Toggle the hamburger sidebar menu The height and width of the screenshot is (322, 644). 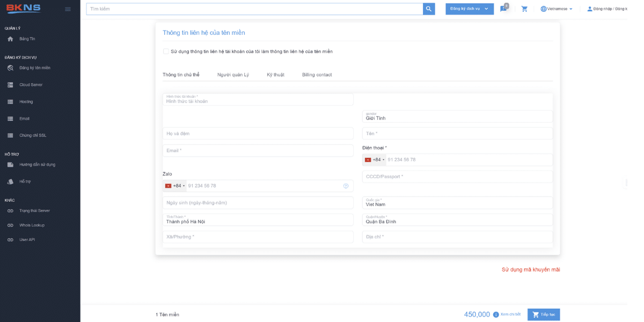tap(68, 9)
